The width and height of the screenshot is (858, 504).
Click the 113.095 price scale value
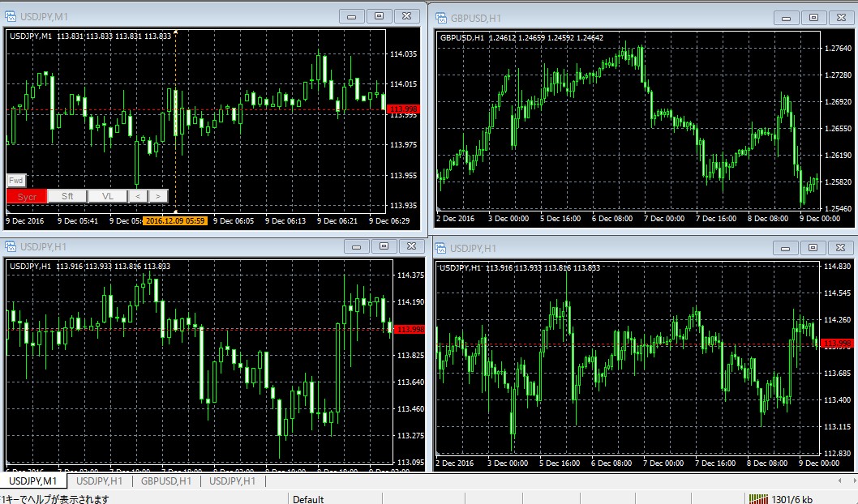click(410, 462)
